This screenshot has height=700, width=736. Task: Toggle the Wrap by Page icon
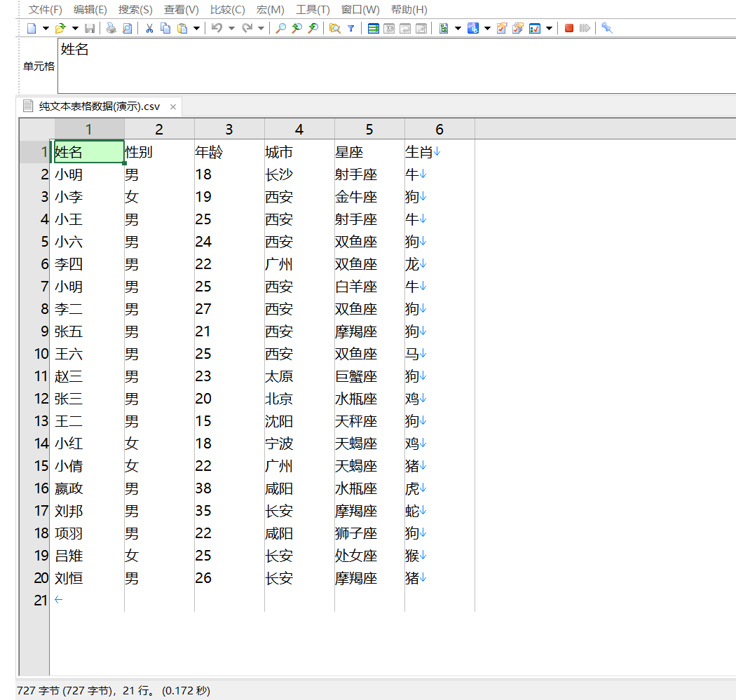click(x=421, y=28)
